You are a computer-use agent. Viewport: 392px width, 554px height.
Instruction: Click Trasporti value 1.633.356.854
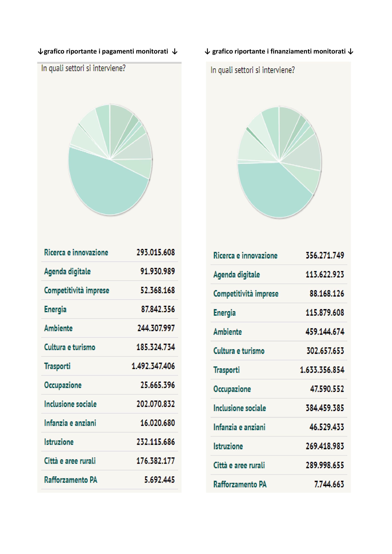tap(322, 370)
